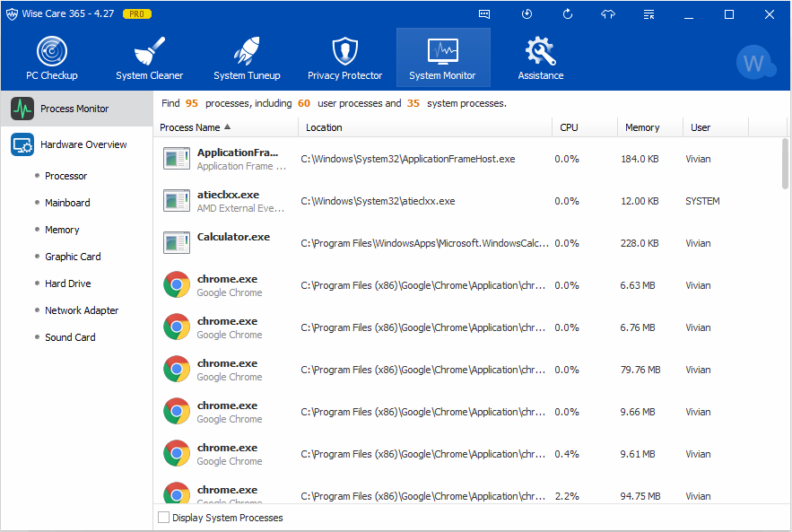
Task: Click Chrome icon in the 6.76 MB row
Action: (177, 327)
